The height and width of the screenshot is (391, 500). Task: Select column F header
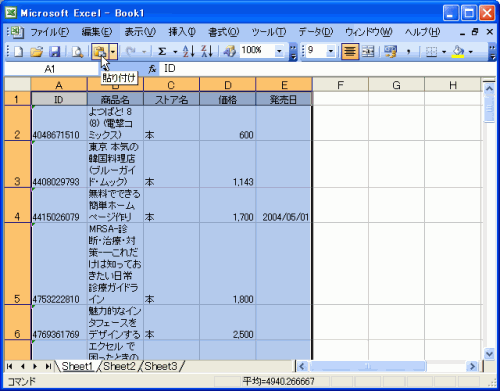pyautogui.click(x=340, y=85)
